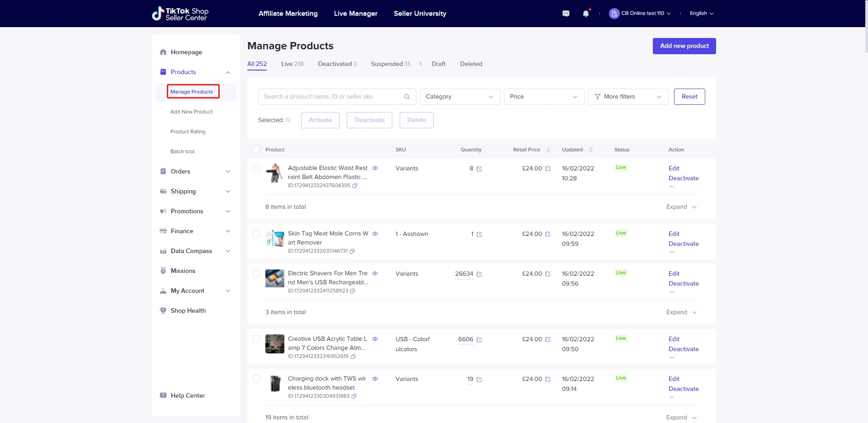Open Live Manager in top navigation
This screenshot has width=868, height=423.
click(355, 14)
